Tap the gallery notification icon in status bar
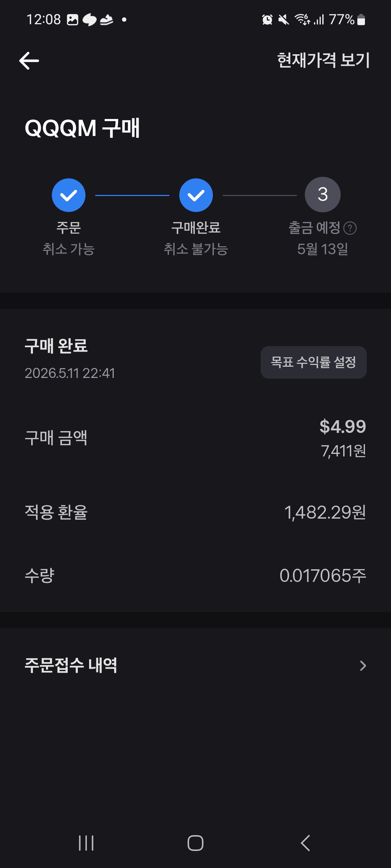This screenshot has height=868, width=391. click(72, 20)
